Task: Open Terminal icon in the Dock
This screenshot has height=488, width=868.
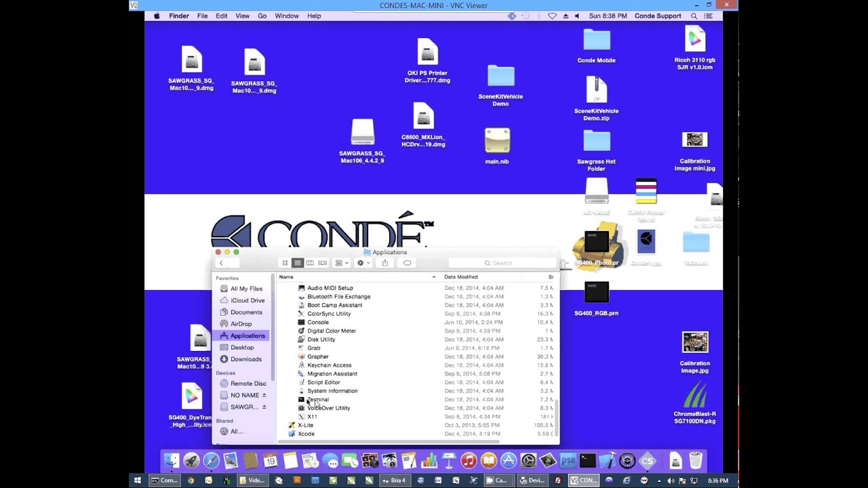Action: 587,461
